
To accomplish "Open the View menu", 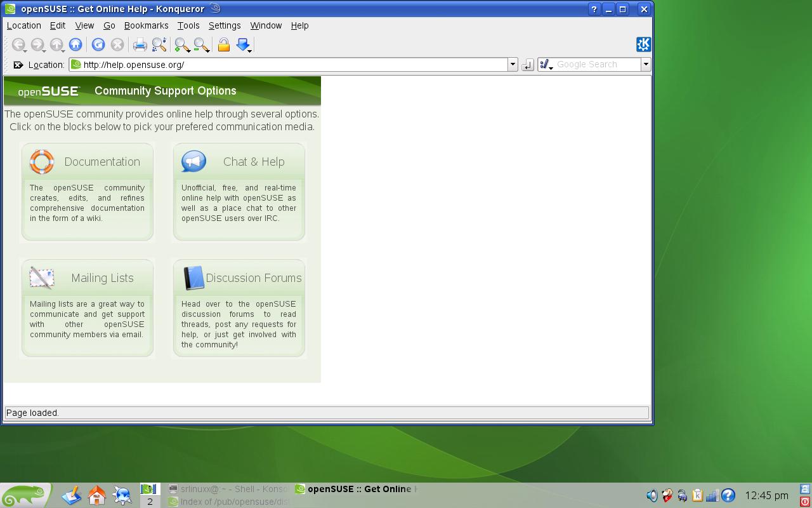I will (84, 25).
